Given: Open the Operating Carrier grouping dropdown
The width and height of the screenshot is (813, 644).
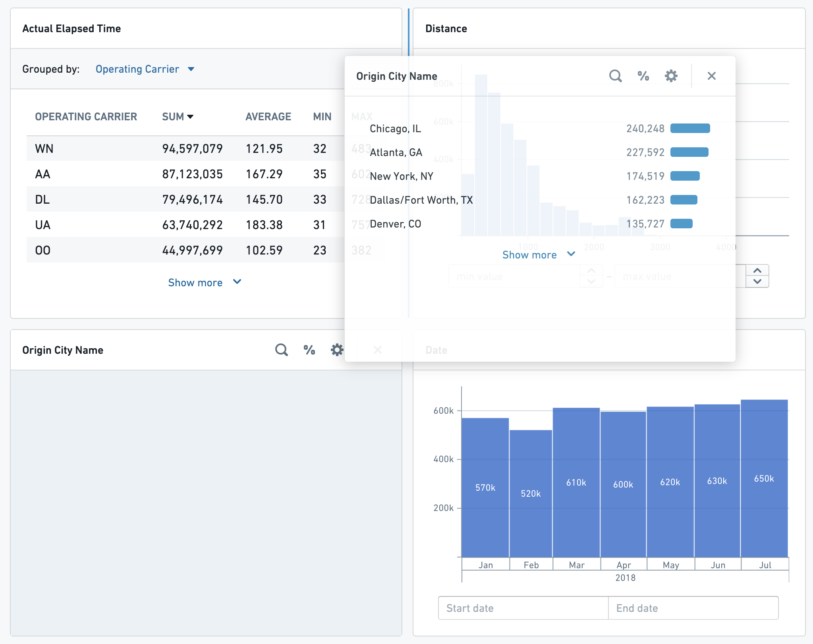Looking at the screenshot, I should coord(145,69).
